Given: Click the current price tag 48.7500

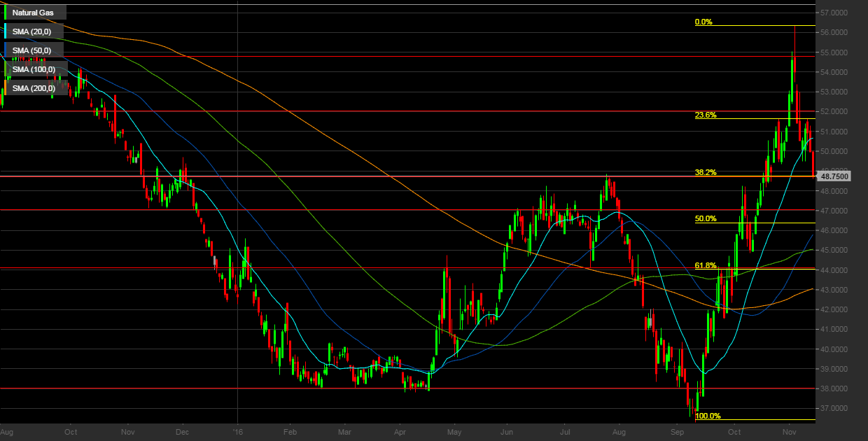Looking at the screenshot, I should coord(834,176).
